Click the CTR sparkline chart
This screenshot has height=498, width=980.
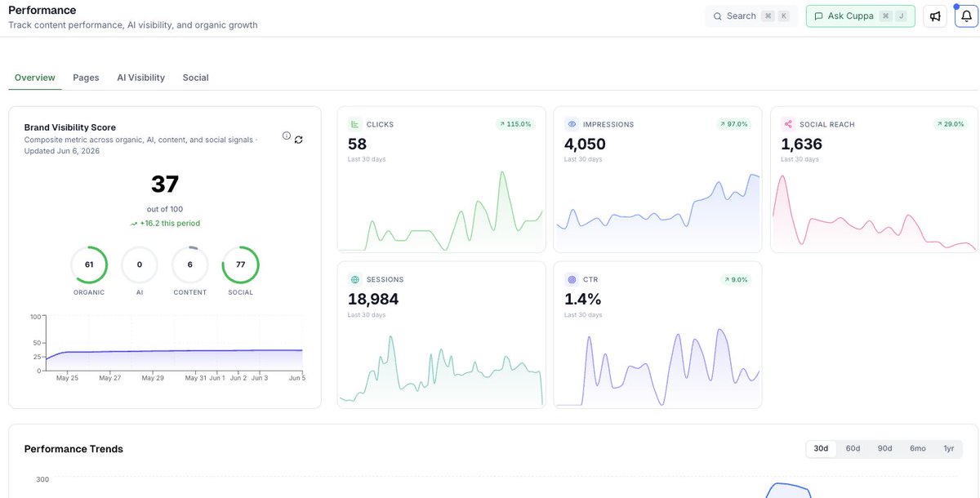point(657,367)
